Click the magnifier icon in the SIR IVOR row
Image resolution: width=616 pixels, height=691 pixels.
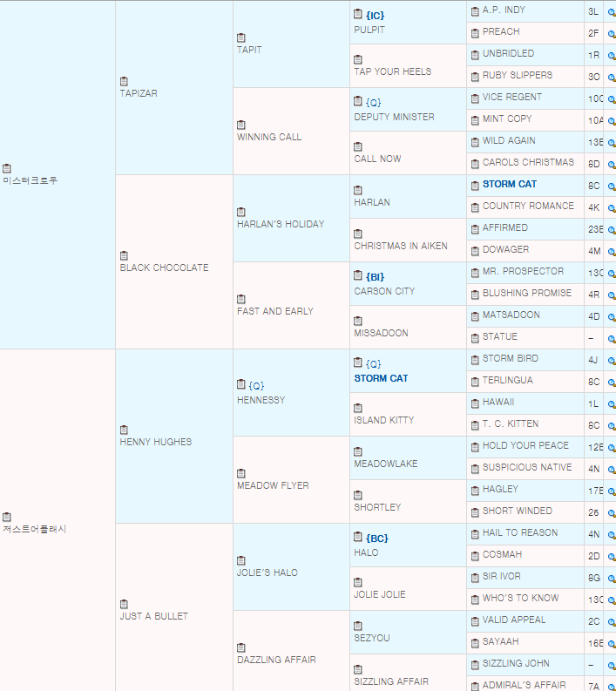(611, 579)
